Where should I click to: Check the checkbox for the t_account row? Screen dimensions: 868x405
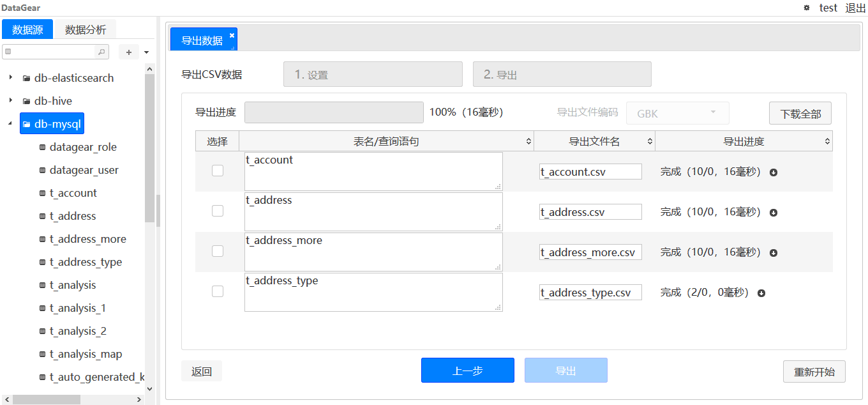(217, 171)
